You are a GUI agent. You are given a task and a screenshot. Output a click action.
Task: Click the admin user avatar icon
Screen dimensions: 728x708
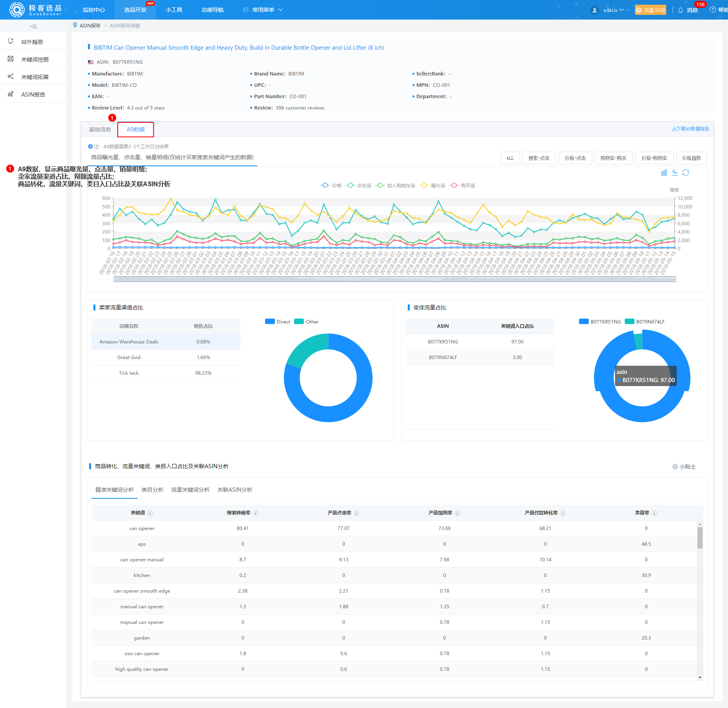coord(595,10)
